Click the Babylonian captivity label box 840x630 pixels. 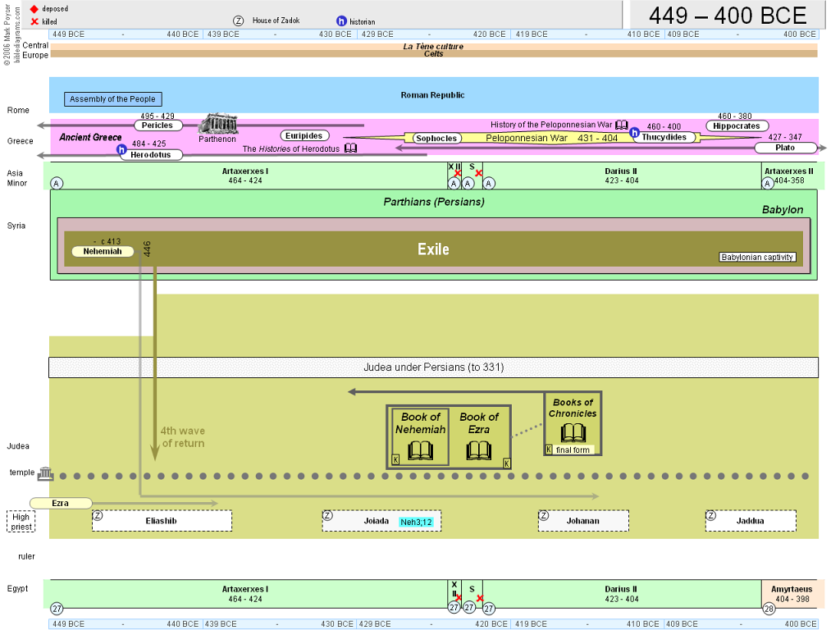[757, 257]
